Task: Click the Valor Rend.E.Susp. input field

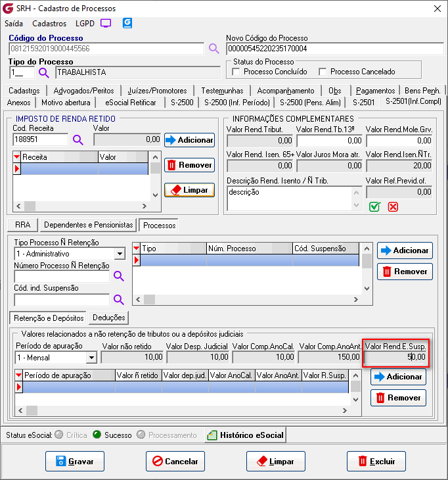Action: [x=396, y=358]
